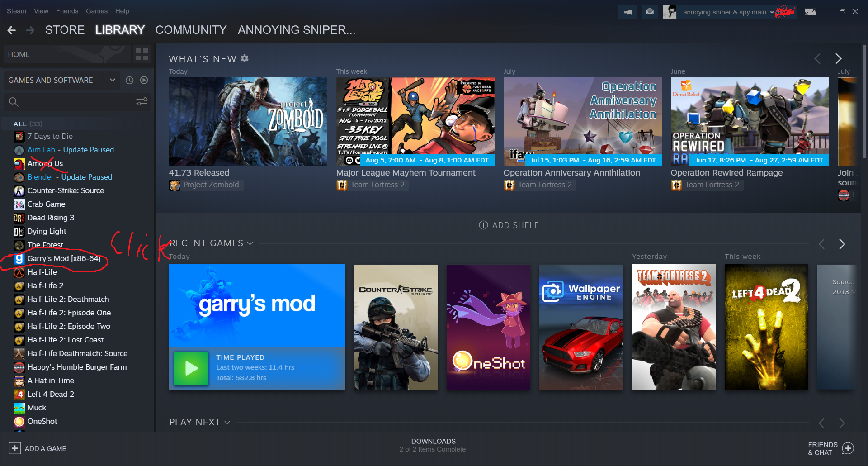Click the Crab Game icon
This screenshot has height=466, width=868.
point(19,204)
